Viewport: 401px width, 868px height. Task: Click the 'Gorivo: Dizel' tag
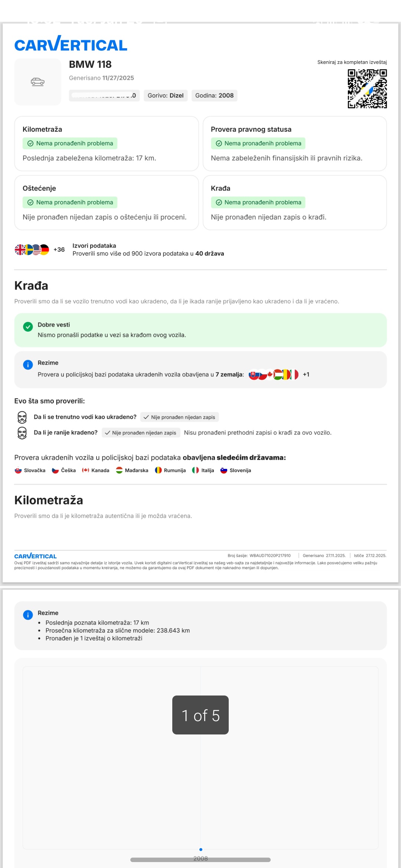click(x=166, y=96)
